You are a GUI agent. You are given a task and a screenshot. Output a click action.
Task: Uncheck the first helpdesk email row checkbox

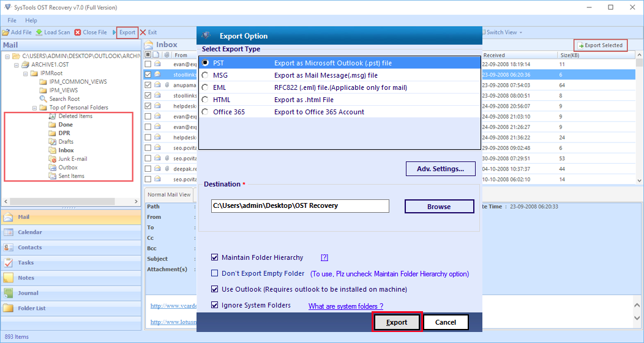click(x=148, y=106)
